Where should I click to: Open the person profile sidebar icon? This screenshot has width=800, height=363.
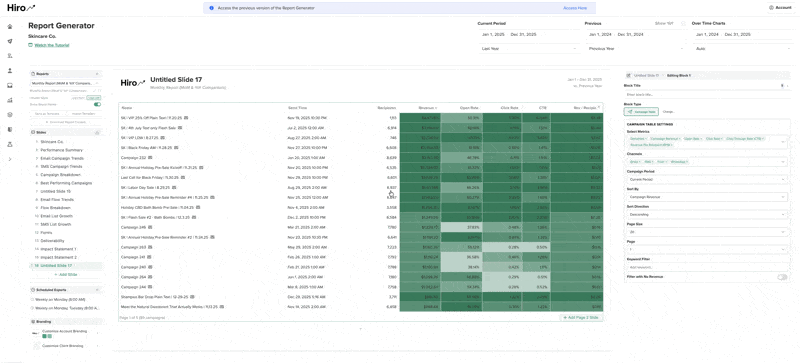pyautogui.click(x=10, y=70)
